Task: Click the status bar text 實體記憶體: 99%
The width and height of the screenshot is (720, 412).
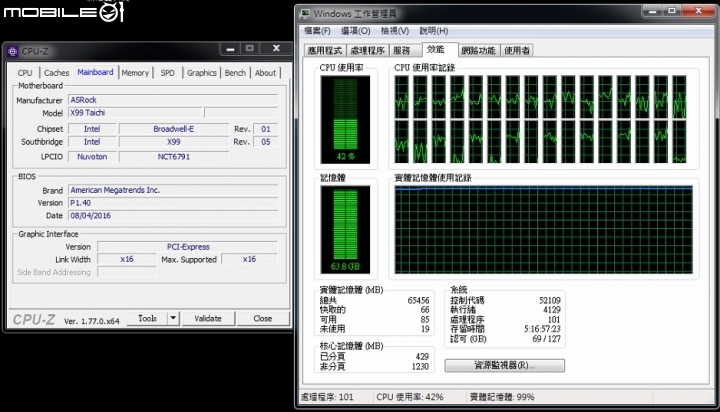Action: 502,397
